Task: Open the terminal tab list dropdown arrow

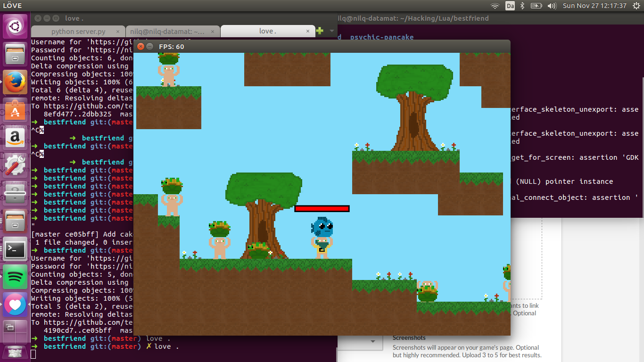Action: tap(332, 31)
